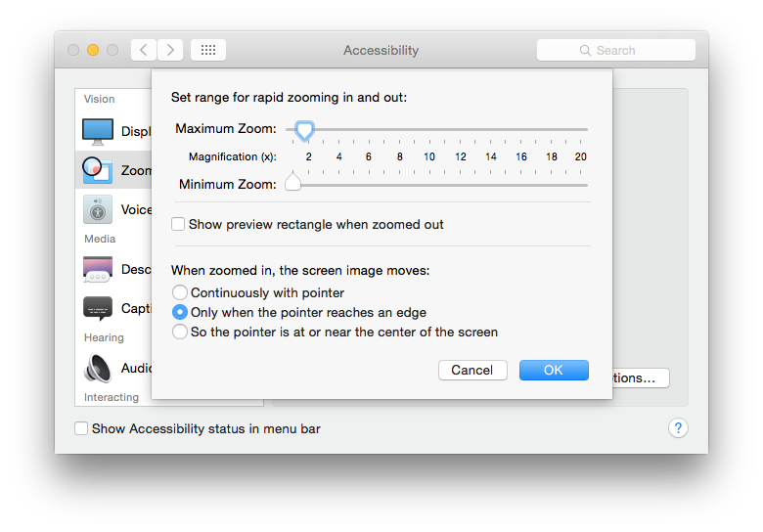Open the Captions speech bubble icon
Screen dimensions: 763x532
(98, 308)
